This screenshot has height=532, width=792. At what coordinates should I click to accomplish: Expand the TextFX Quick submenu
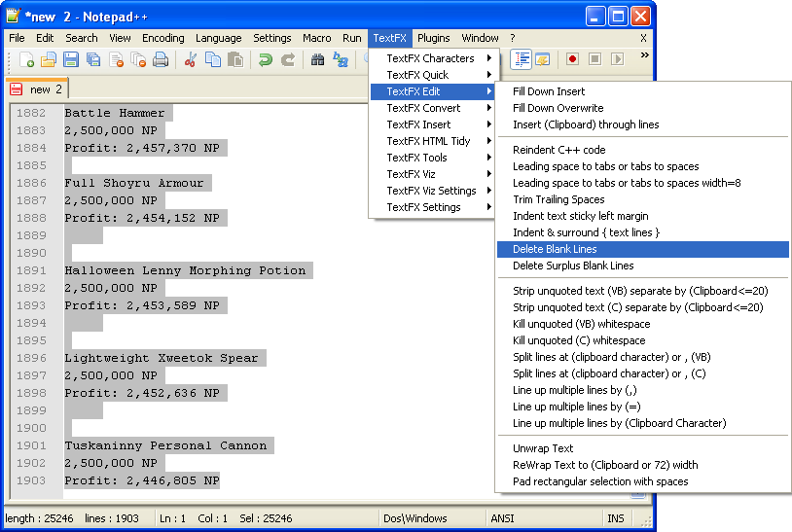434,75
